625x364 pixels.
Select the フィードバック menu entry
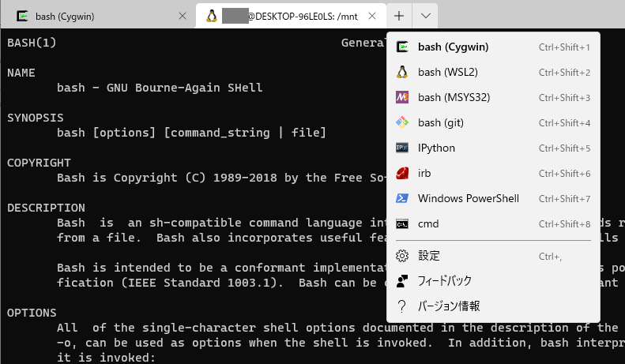493,281
